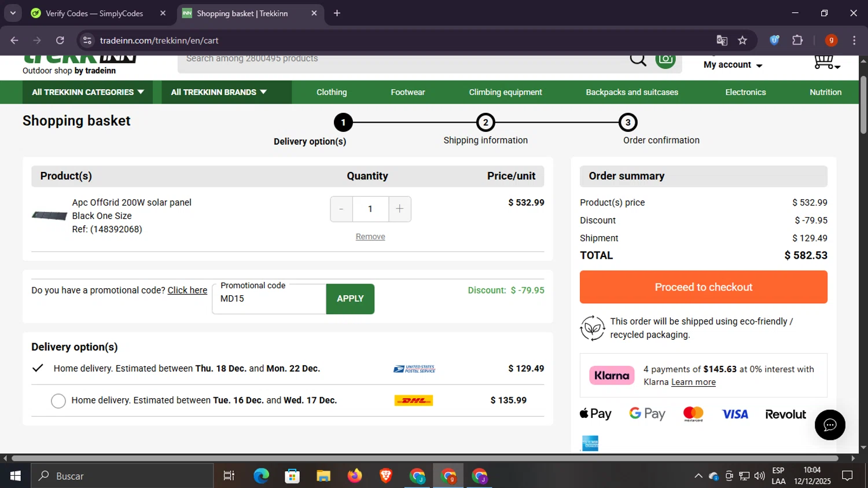Click the ESP LAA language indicator
The image size is (868, 488).
point(778,476)
